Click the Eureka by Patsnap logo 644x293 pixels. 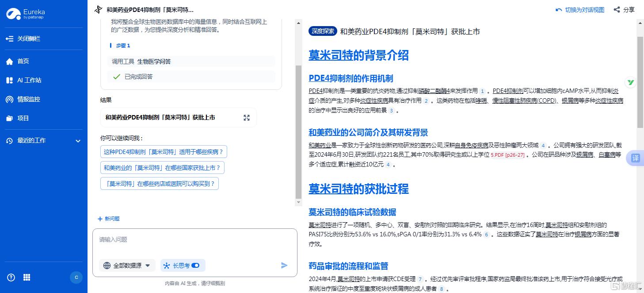click(x=26, y=14)
